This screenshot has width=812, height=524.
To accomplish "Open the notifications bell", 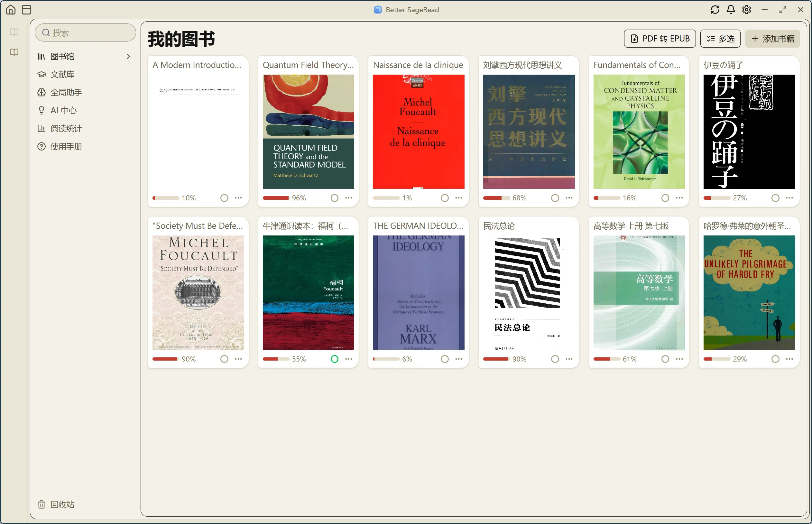I will pyautogui.click(x=731, y=10).
